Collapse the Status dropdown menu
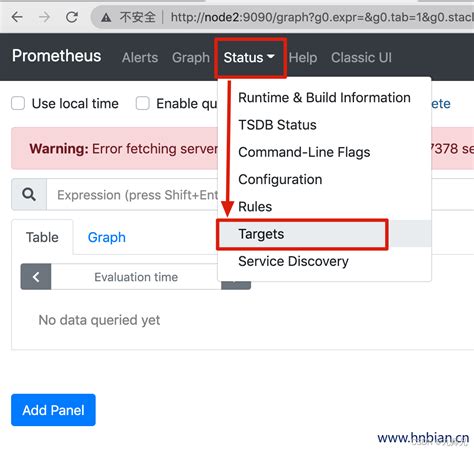 (249, 58)
